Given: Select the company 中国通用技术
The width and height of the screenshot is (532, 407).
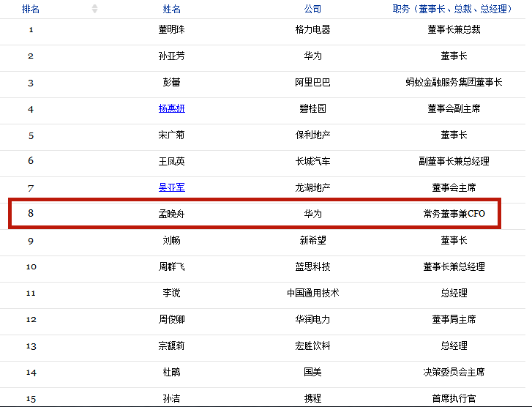Looking at the screenshot, I should pyautogui.click(x=312, y=293).
